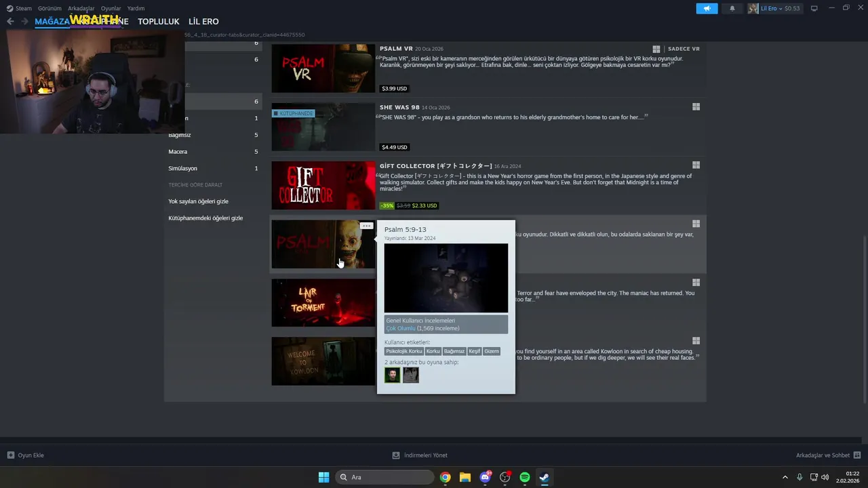Go to the LİL ERO profile tab
868x488 pixels.
tap(203, 22)
